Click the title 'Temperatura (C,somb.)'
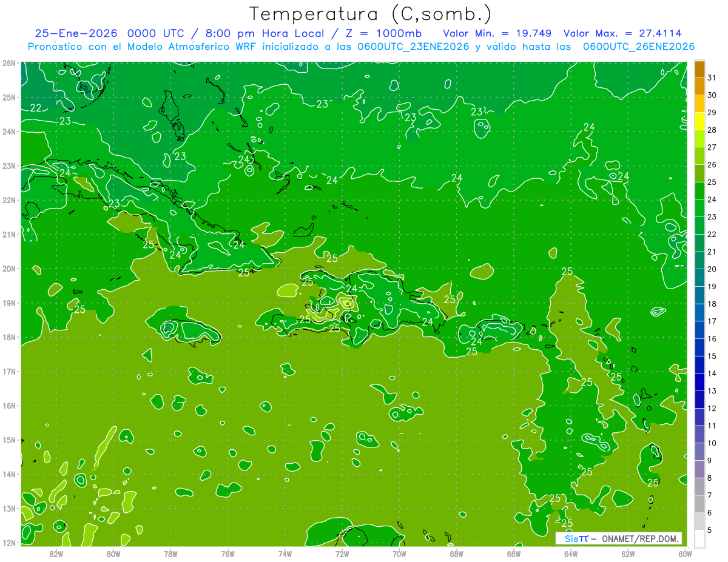The image size is (728, 562). [x=371, y=14]
